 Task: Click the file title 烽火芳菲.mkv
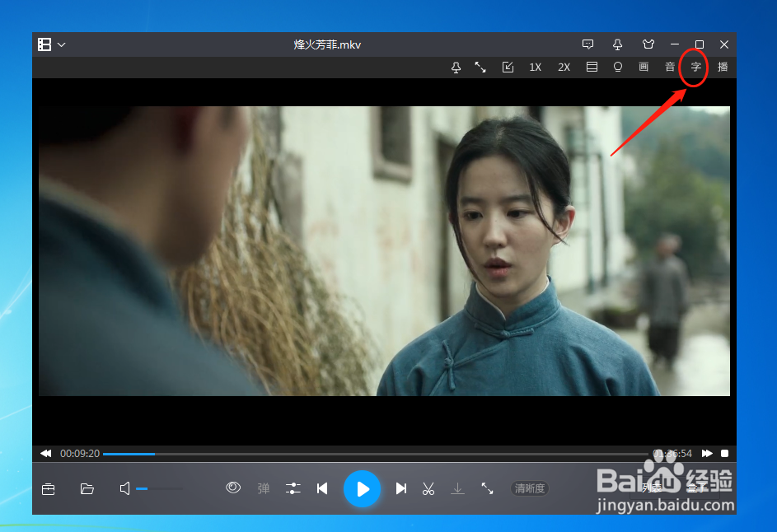[x=327, y=44]
